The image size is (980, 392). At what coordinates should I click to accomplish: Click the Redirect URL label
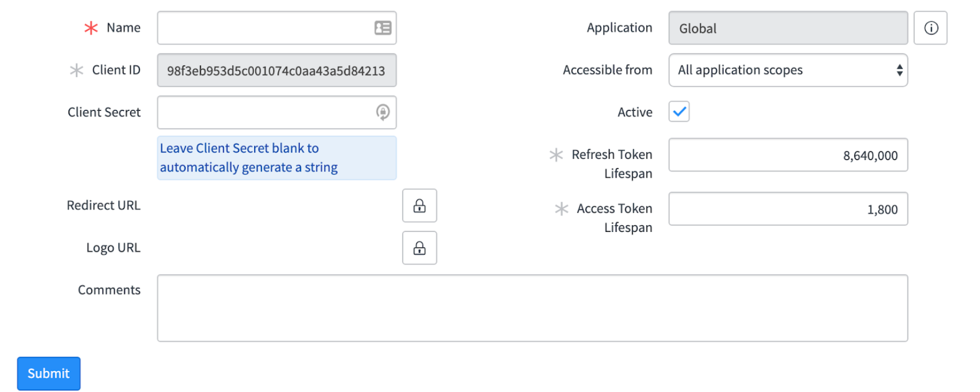103,206
